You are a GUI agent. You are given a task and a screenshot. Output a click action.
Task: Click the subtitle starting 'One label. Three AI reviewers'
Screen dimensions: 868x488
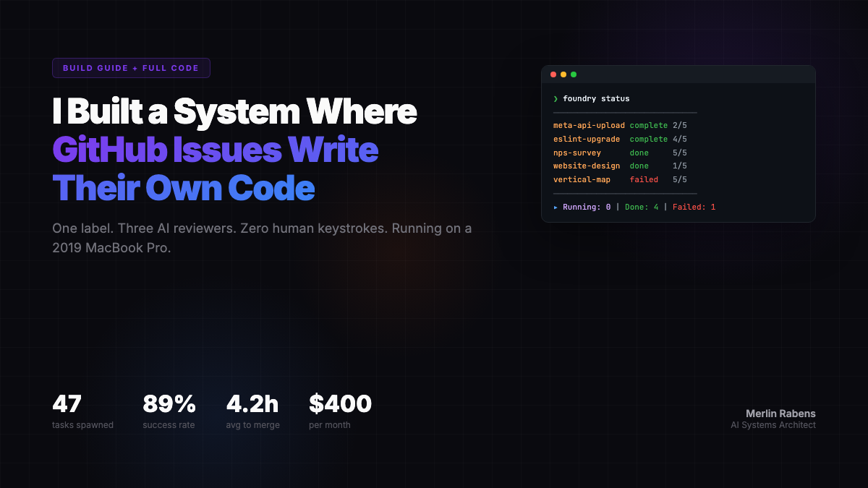pyautogui.click(x=262, y=238)
